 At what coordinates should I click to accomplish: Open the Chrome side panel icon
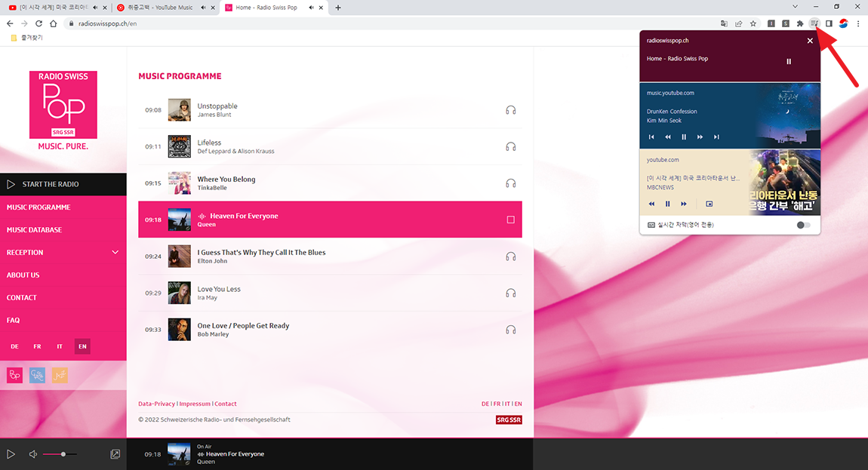(829, 23)
